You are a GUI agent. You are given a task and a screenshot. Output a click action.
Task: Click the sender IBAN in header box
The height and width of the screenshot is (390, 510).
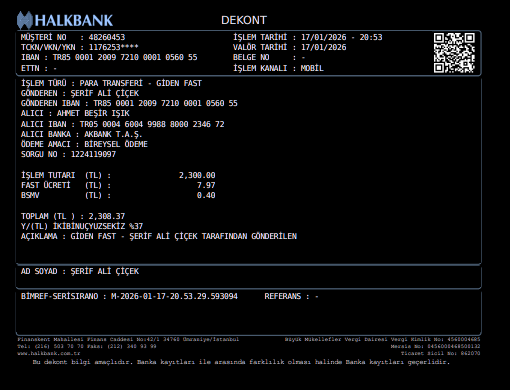(x=125, y=57)
